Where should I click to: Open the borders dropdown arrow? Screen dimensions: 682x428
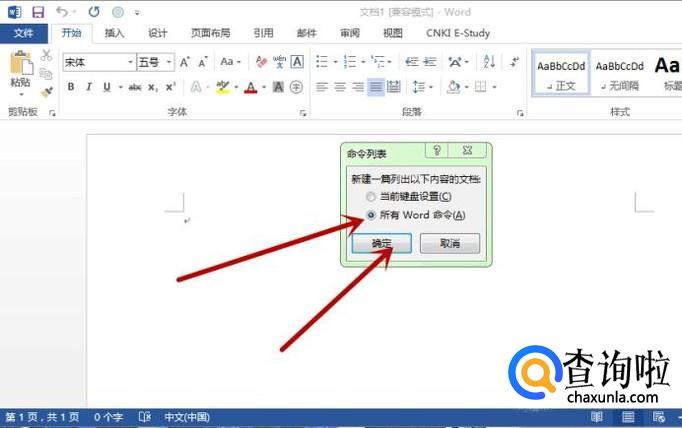(495, 87)
